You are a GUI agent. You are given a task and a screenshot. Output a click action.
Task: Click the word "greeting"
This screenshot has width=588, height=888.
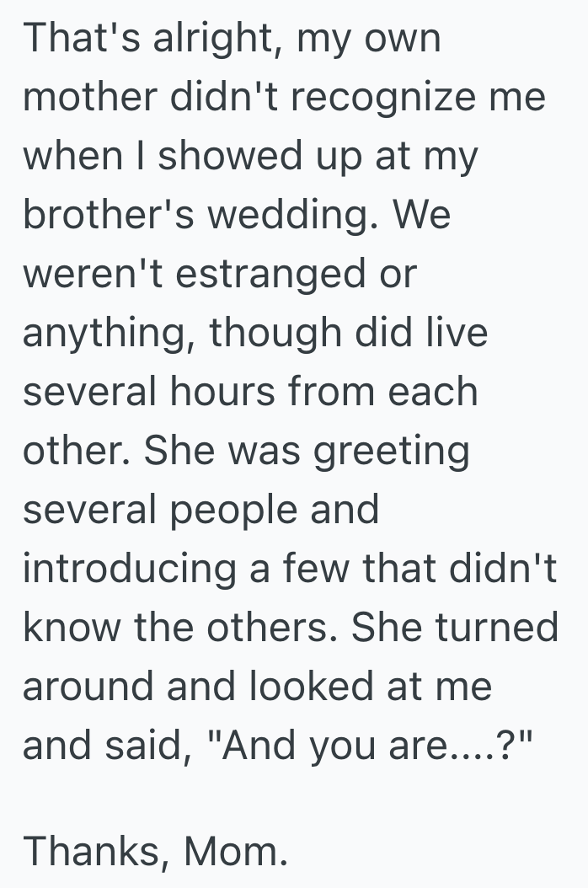[391, 453]
